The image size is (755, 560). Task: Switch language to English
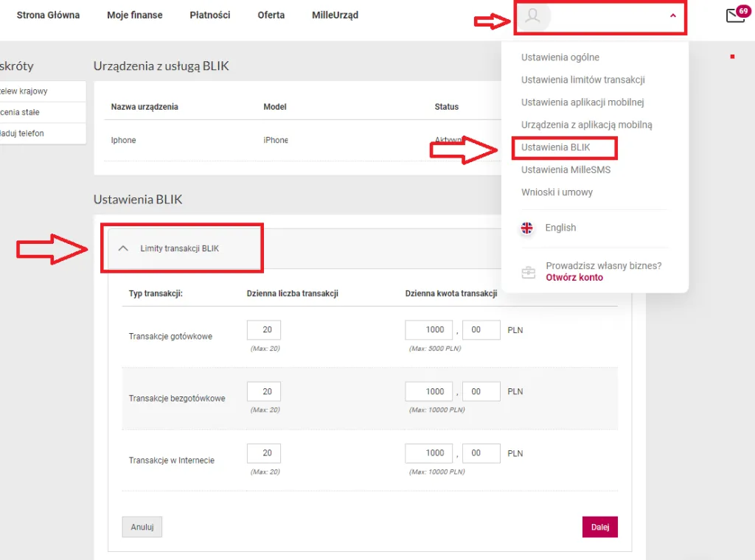(560, 228)
